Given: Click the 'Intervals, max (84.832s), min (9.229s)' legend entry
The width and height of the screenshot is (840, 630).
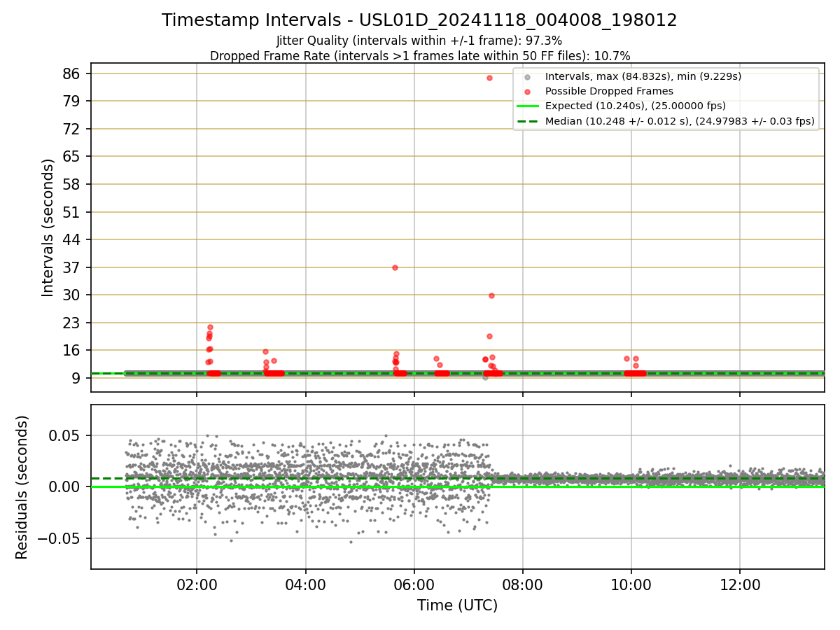Looking at the screenshot, I should pyautogui.click(x=643, y=76).
